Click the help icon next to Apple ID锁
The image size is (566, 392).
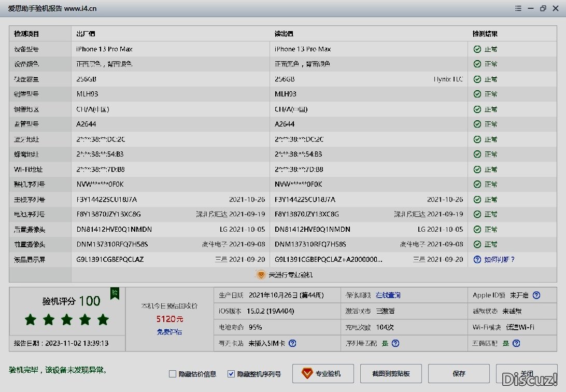coord(536,295)
